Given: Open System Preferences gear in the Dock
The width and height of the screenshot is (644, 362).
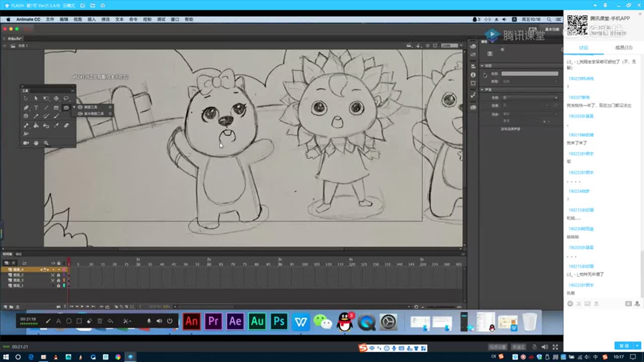Looking at the screenshot, I should coord(388,321).
